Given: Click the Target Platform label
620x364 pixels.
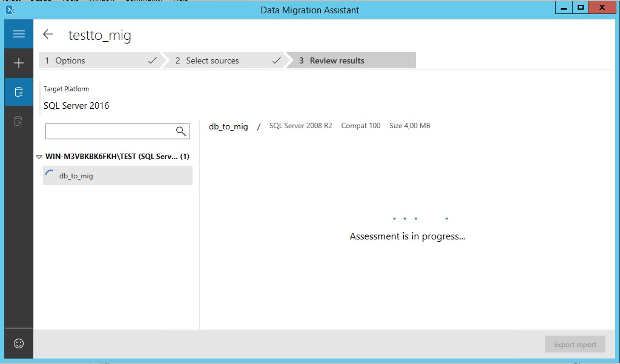Looking at the screenshot, I should pyautogui.click(x=66, y=89).
